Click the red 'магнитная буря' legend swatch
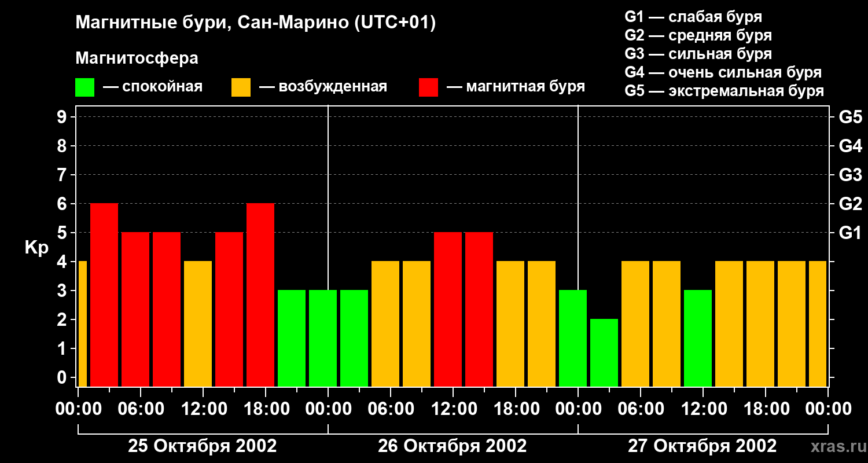868x463 pixels. [x=428, y=87]
